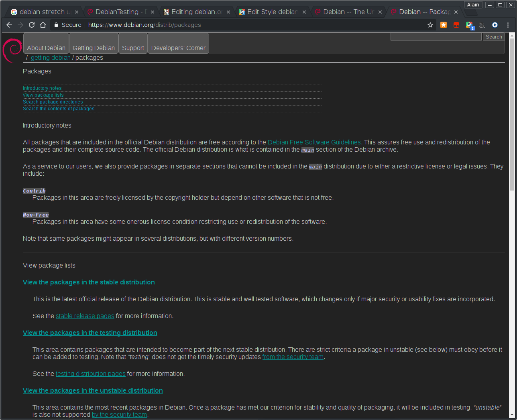Screen dimensions: 517x420
Task: Open the Developers' Corner menu
Action: tap(178, 48)
